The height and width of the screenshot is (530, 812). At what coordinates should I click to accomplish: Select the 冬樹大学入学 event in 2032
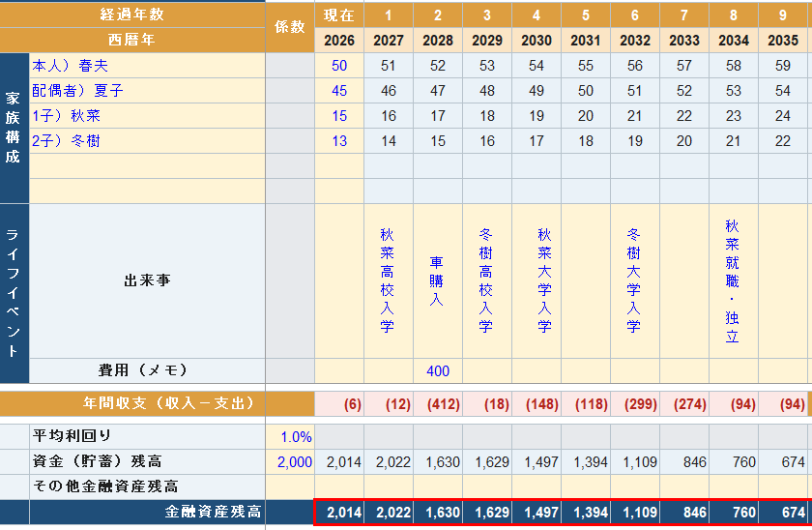(x=635, y=280)
